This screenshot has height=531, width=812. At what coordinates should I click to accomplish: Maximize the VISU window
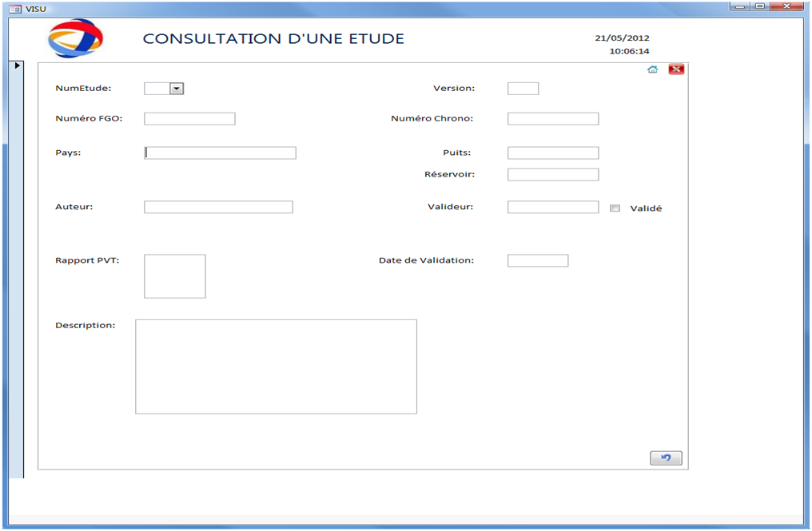[759, 6]
